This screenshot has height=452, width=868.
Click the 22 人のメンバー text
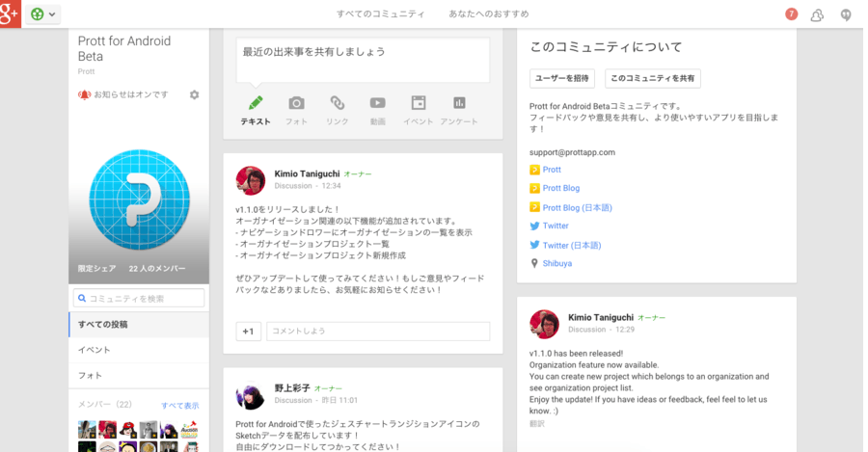[x=157, y=268]
